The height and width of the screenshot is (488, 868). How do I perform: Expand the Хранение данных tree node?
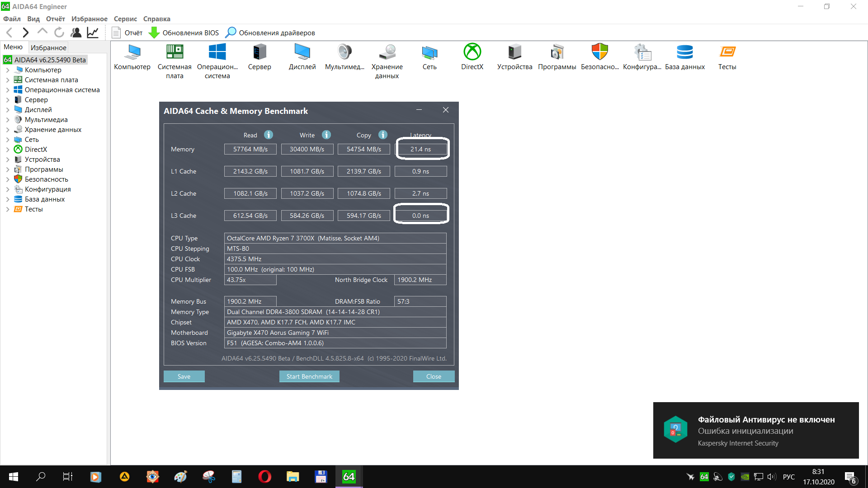8,130
